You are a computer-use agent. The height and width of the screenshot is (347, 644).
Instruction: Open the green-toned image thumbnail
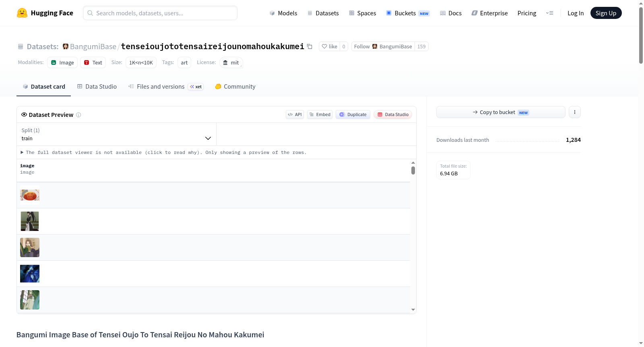(30, 300)
